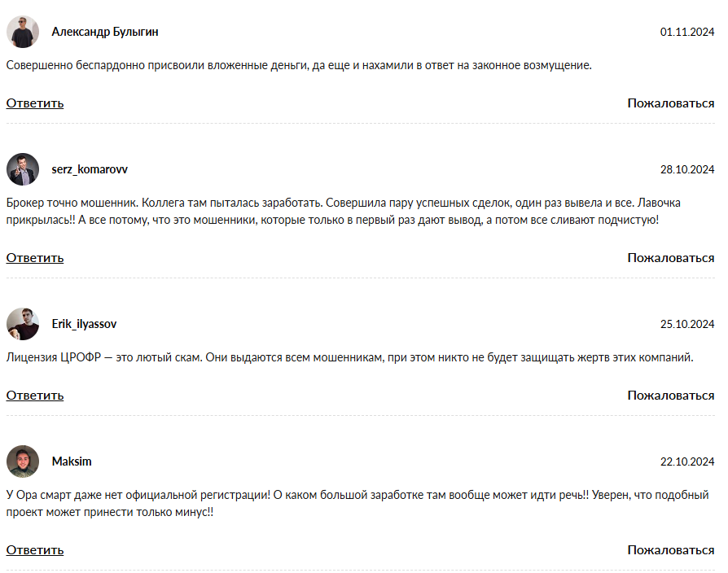
Task: Click Maksim's profile avatar
Action: click(23, 461)
